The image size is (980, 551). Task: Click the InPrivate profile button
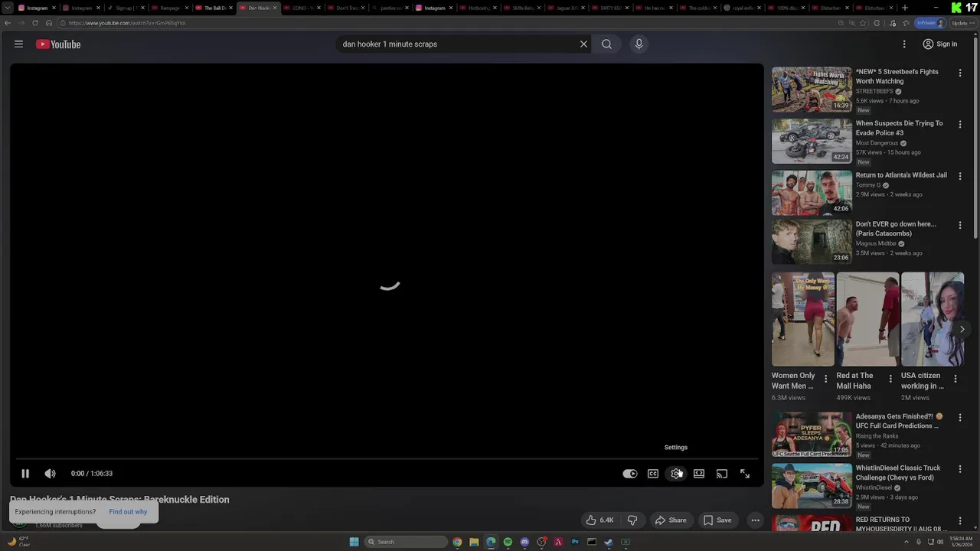click(931, 23)
